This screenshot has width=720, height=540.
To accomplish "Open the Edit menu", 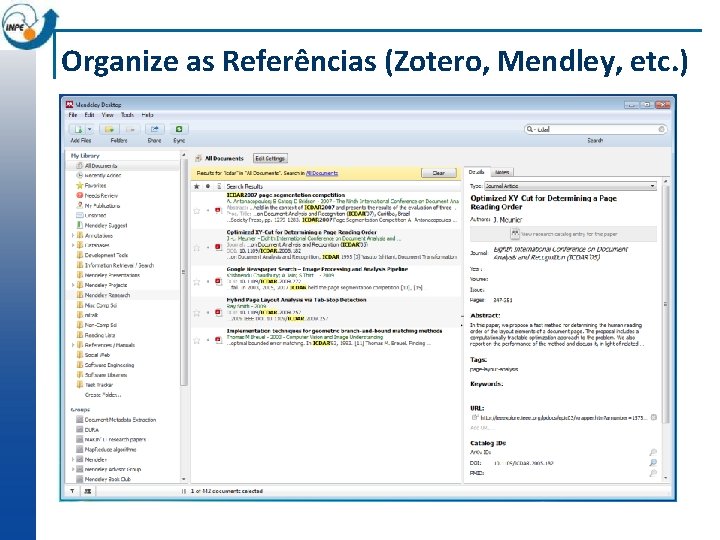I will tap(89, 115).
